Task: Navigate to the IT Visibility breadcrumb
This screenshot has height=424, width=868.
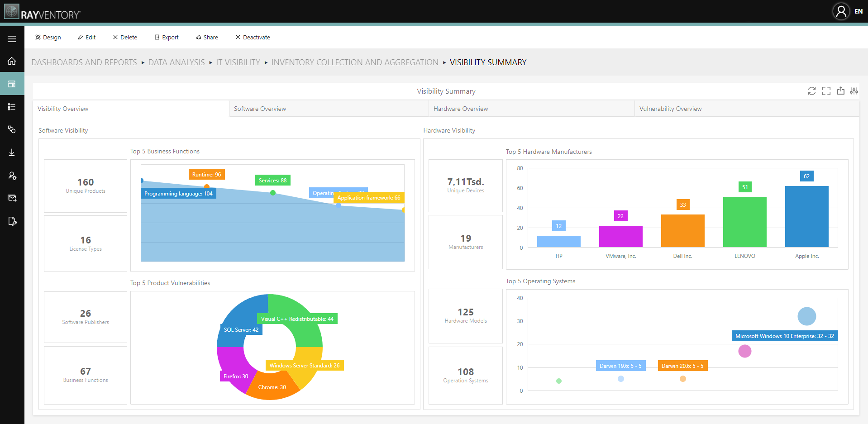Action: click(238, 62)
